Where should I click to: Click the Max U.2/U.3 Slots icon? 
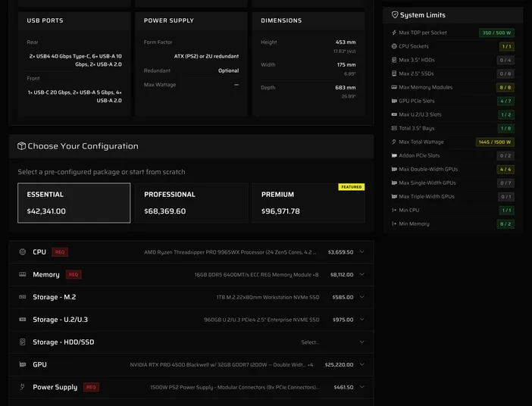click(x=394, y=114)
